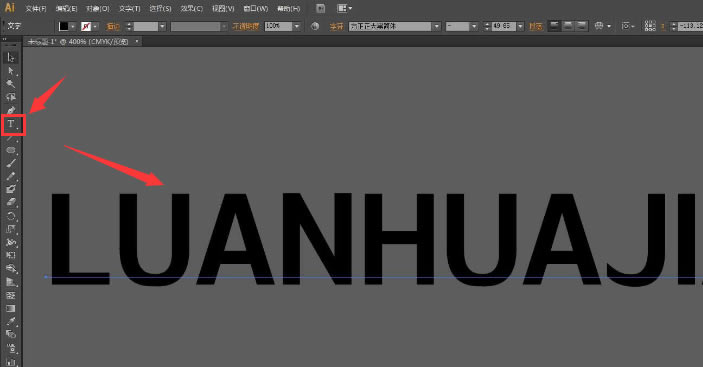Toggle right paragraph alignment

pos(581,26)
